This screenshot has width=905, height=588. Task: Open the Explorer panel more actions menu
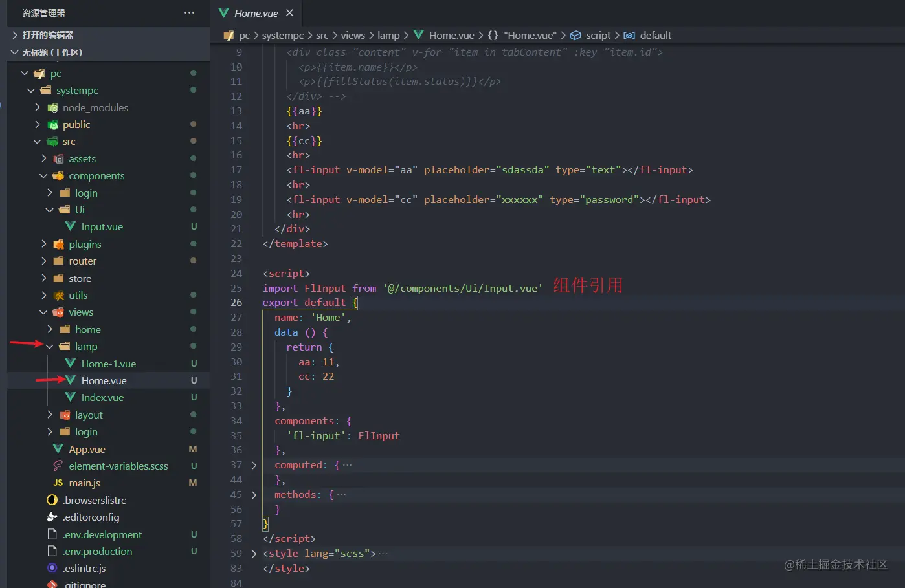tap(189, 13)
